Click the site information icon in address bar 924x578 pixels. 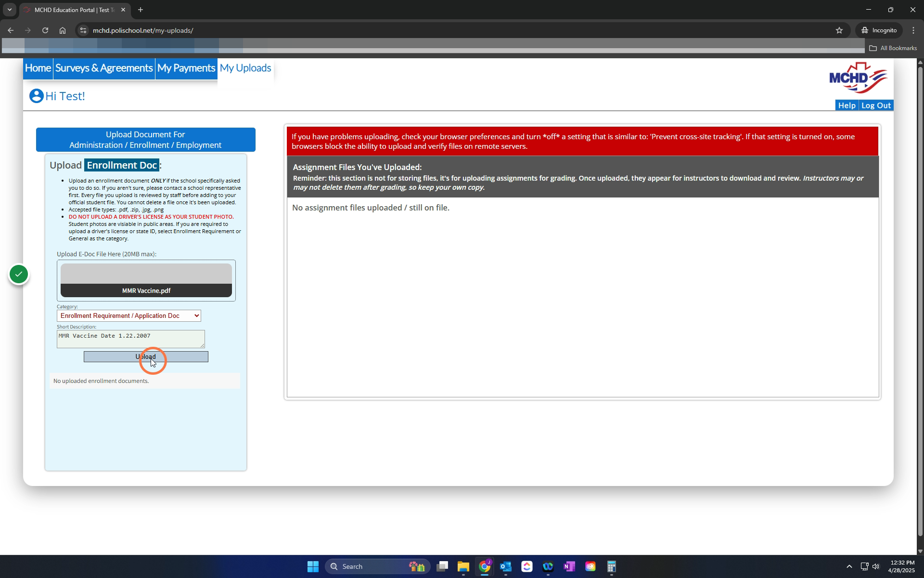click(83, 30)
